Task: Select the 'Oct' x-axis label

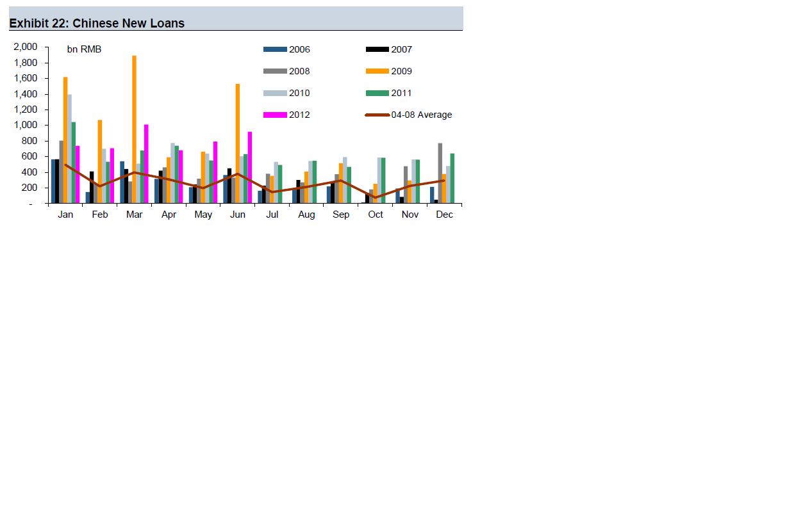Action: [x=376, y=215]
